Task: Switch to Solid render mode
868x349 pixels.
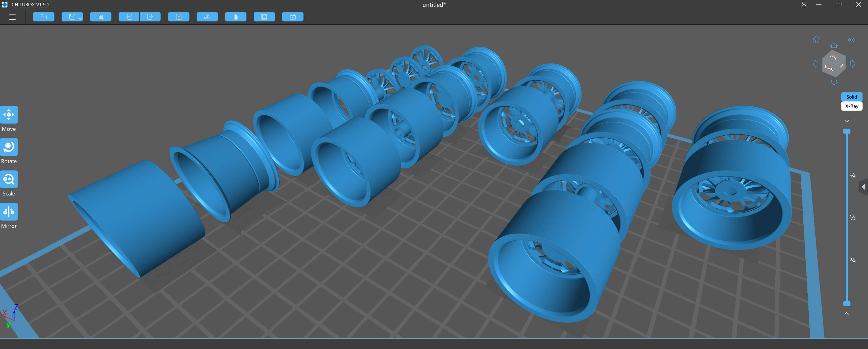Action: pyautogui.click(x=852, y=97)
